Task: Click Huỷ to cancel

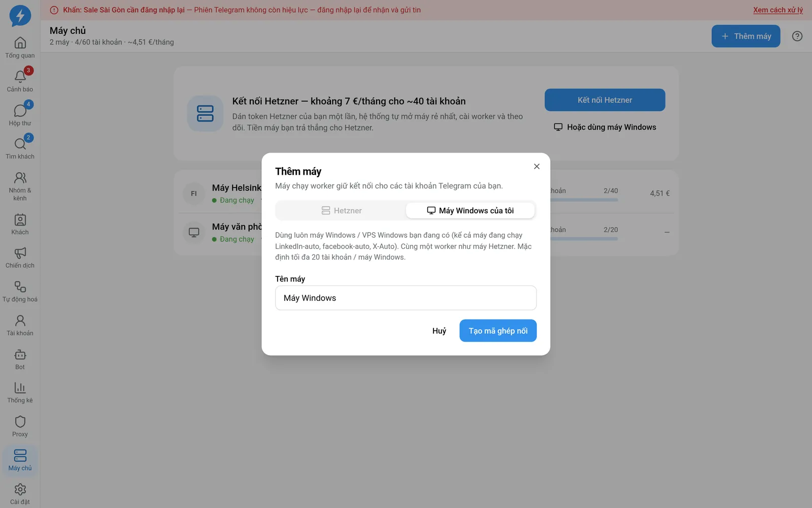Action: (x=439, y=331)
